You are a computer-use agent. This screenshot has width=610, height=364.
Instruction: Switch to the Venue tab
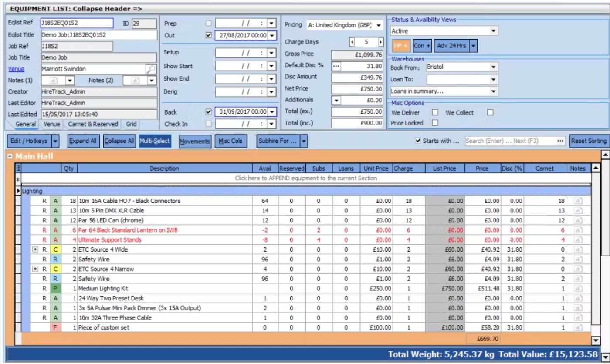click(x=52, y=124)
